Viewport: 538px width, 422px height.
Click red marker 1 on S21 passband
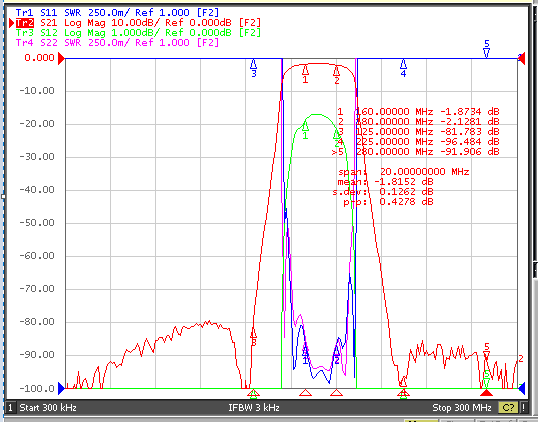click(x=305, y=75)
